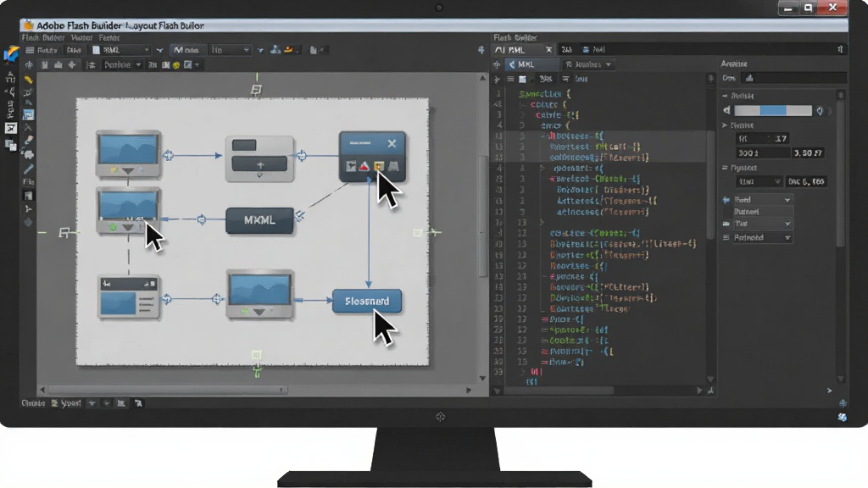Click the MXML node button on the canvas
868x488 pixels.
[259, 220]
